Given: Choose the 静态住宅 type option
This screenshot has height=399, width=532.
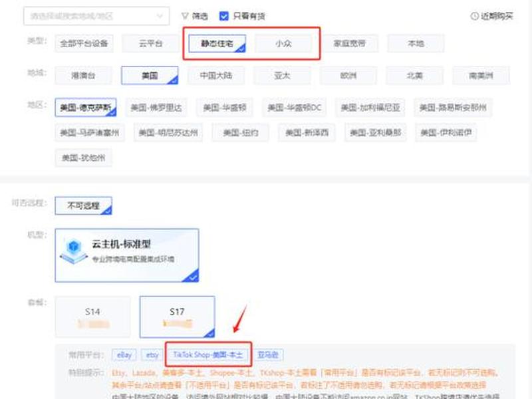Looking at the screenshot, I should pyautogui.click(x=217, y=43).
